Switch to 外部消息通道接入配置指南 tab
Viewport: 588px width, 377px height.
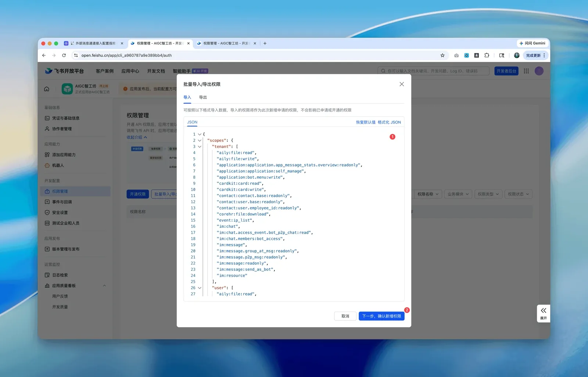94,43
